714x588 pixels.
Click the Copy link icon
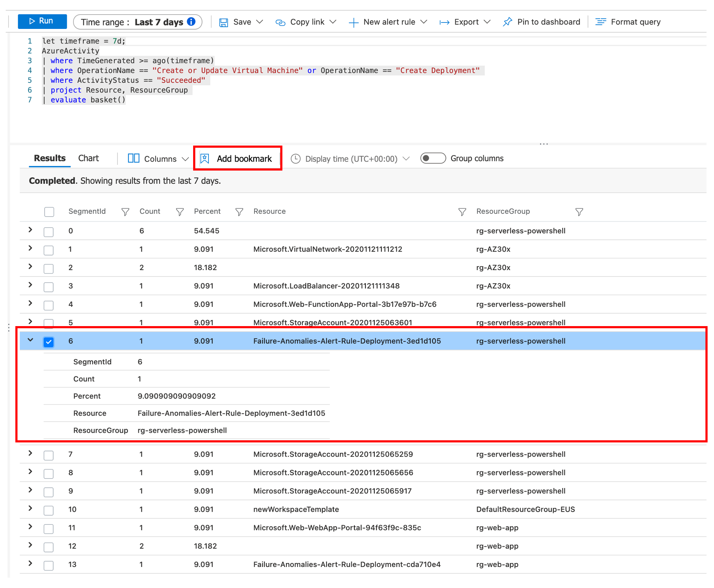point(280,22)
